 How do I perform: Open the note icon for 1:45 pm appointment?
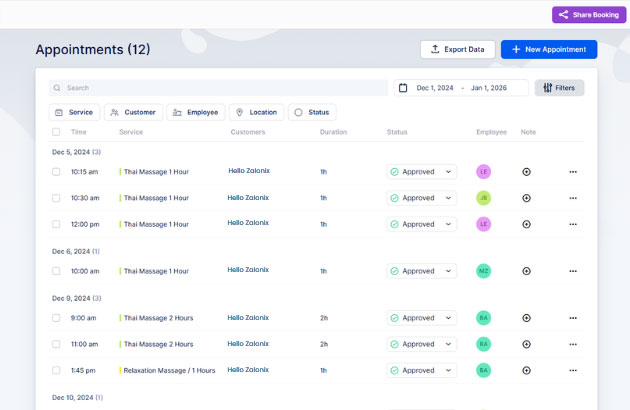pos(526,370)
